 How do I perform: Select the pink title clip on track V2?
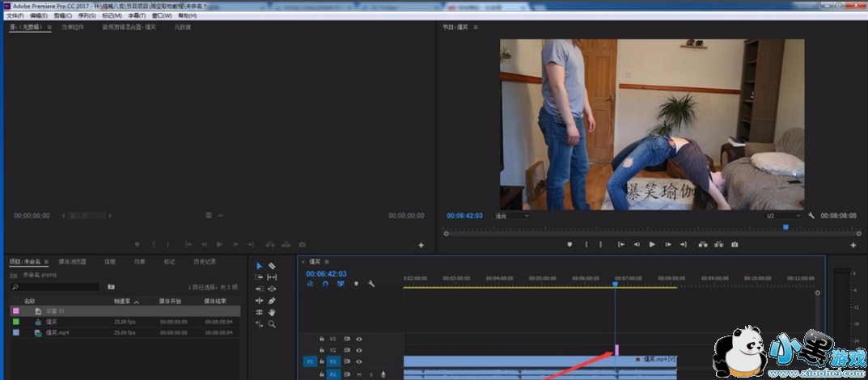pos(616,350)
